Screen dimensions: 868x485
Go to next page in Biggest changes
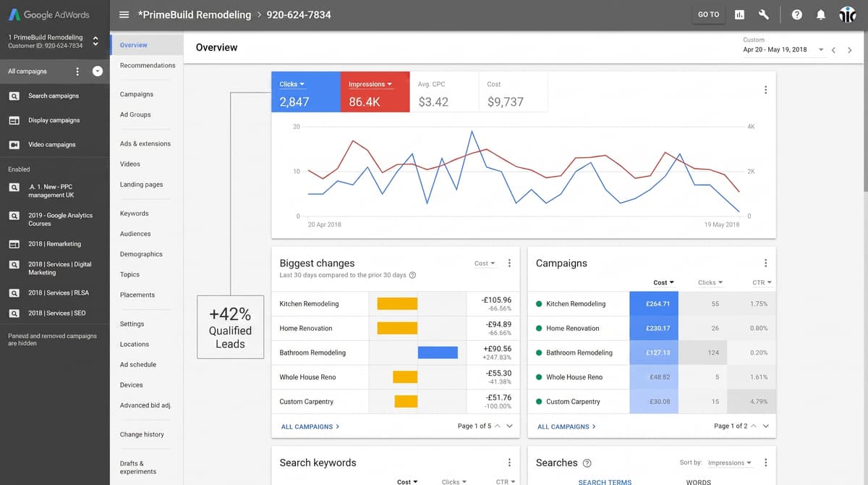tap(509, 426)
